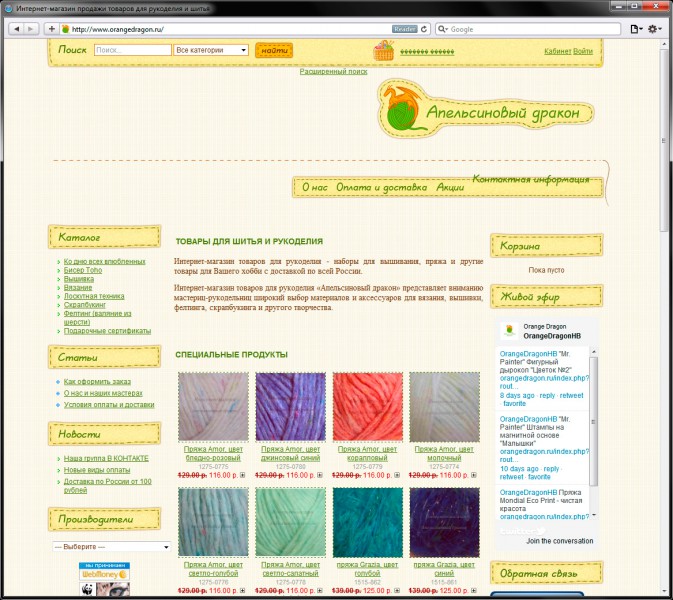The height and width of the screenshot is (600, 673).
Task: Open the Подарочные сертификаты category
Action: click(x=107, y=330)
